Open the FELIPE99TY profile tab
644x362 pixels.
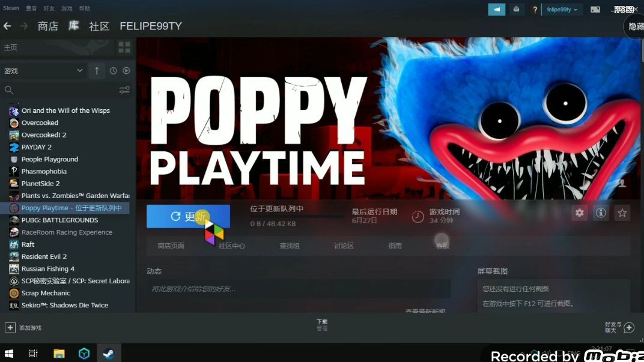pyautogui.click(x=151, y=26)
